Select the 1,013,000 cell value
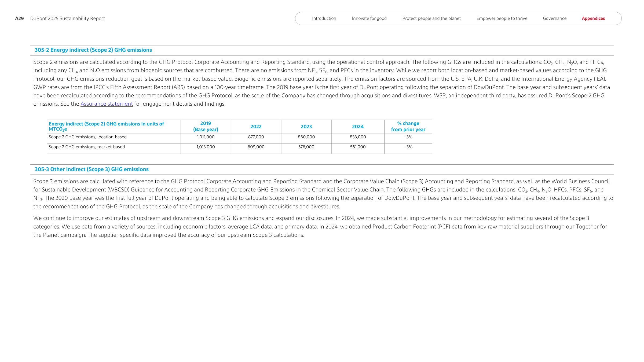This screenshot has height=362, width=644. [x=206, y=147]
